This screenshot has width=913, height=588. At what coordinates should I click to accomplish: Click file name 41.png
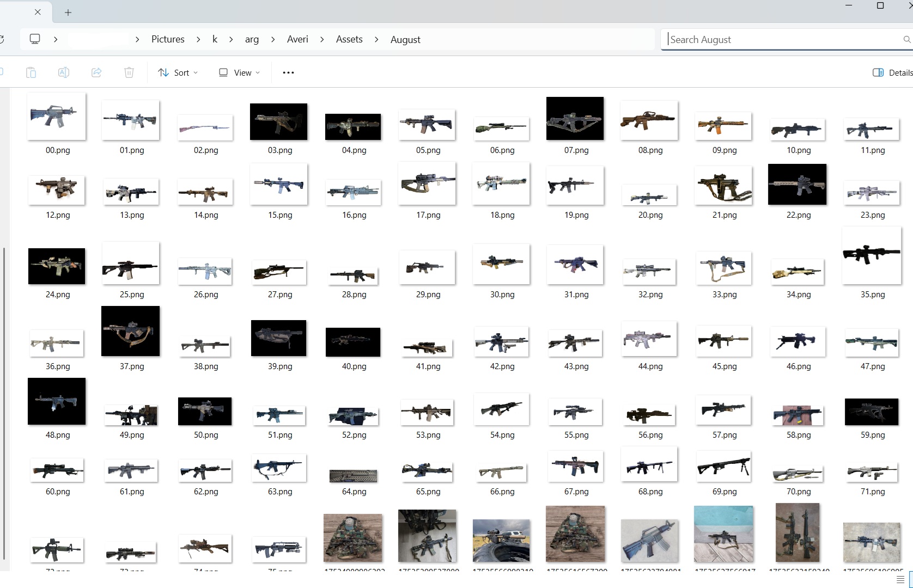(428, 366)
